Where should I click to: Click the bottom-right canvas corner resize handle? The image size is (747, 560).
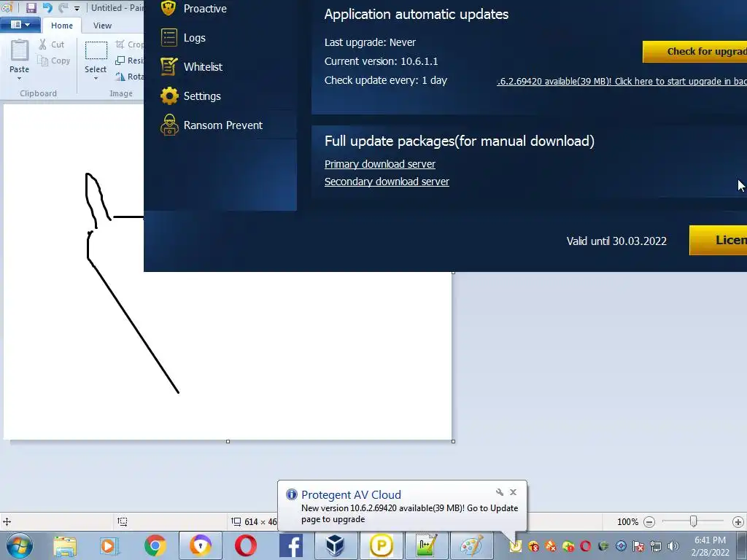pyautogui.click(x=453, y=441)
